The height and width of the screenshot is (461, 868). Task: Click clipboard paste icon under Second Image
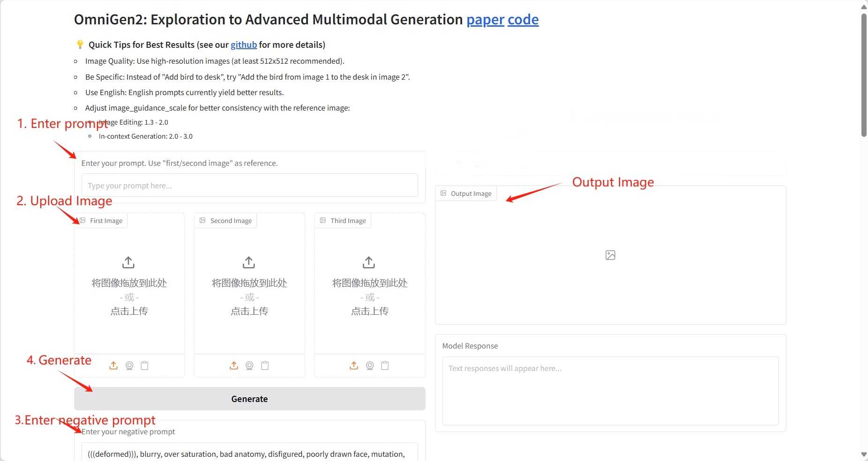(x=265, y=365)
